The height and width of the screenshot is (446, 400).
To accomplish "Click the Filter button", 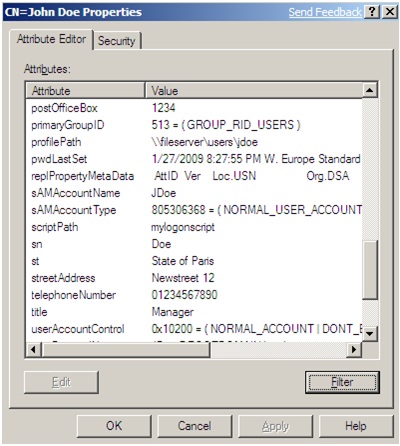I will pyautogui.click(x=342, y=382).
